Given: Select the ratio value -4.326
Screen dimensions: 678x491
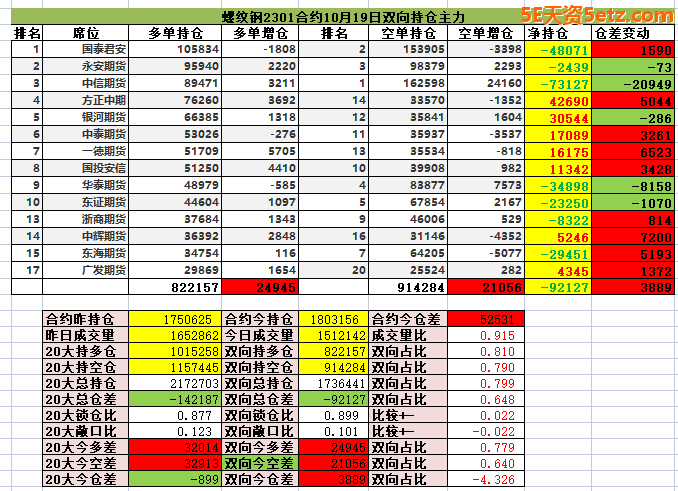Looking at the screenshot, I should pyautogui.click(x=486, y=479).
